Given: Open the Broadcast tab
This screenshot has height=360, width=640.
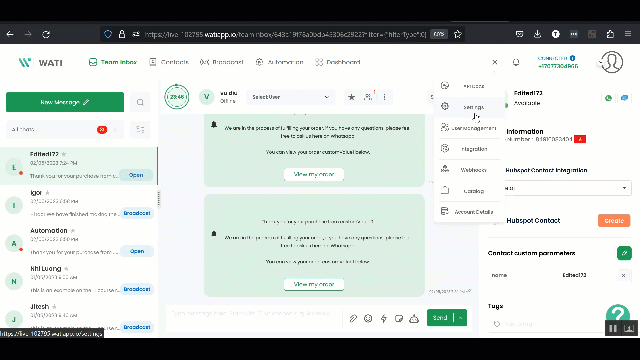Looking at the screenshot, I should coord(221,62).
